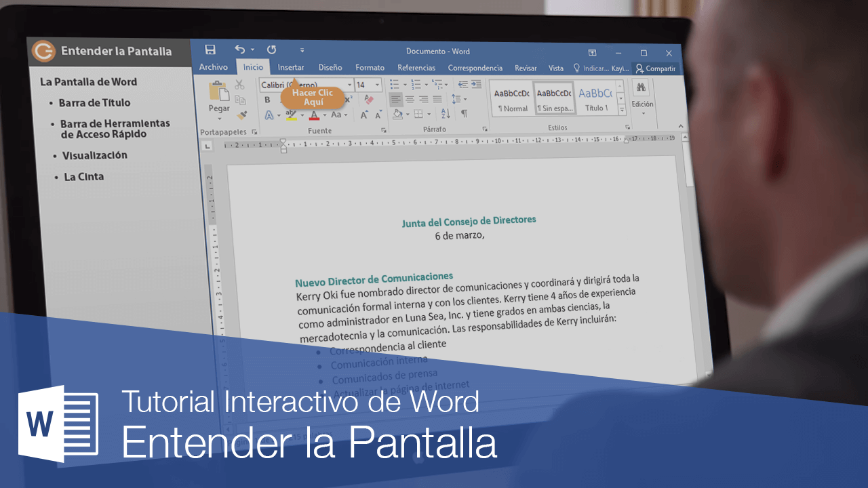Switch to the Formato tab
Image resolution: width=868 pixels, height=488 pixels.
point(370,68)
